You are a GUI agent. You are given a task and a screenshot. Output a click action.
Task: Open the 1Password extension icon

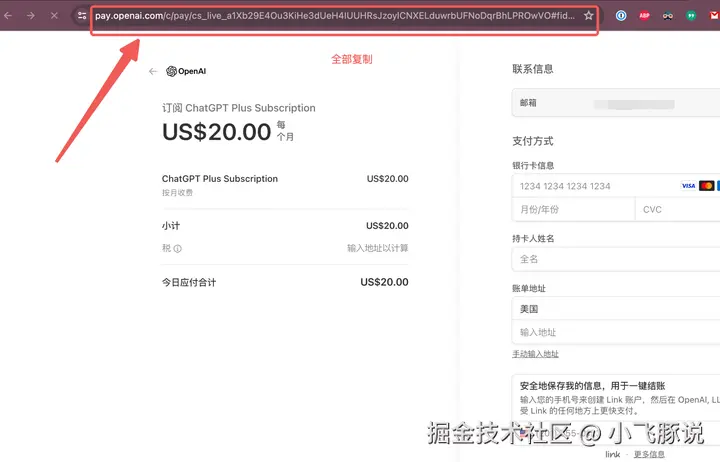tap(621, 16)
